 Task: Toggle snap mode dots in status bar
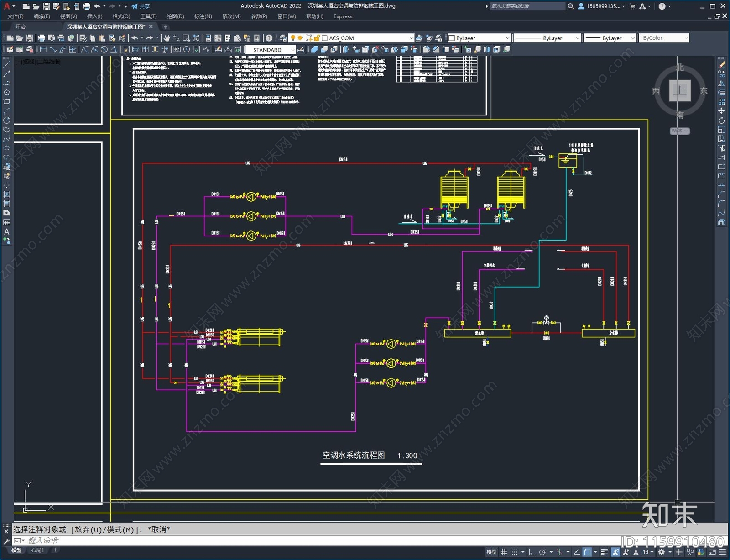point(515,552)
